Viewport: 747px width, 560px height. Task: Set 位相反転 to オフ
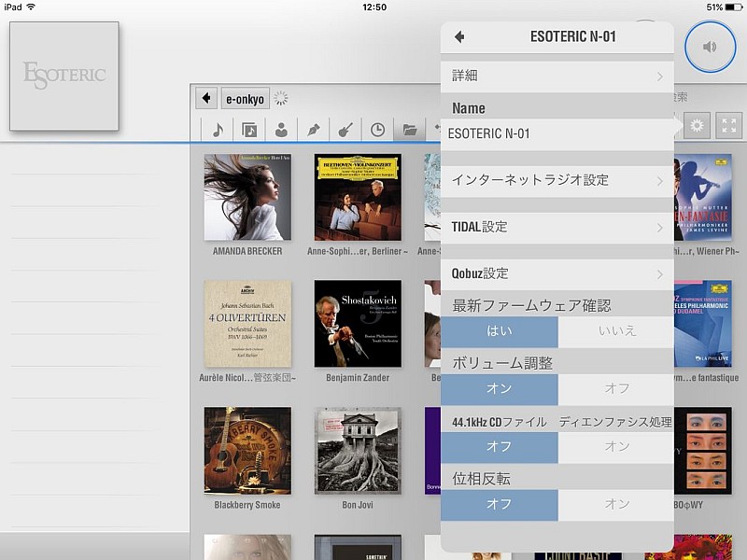pos(500,504)
